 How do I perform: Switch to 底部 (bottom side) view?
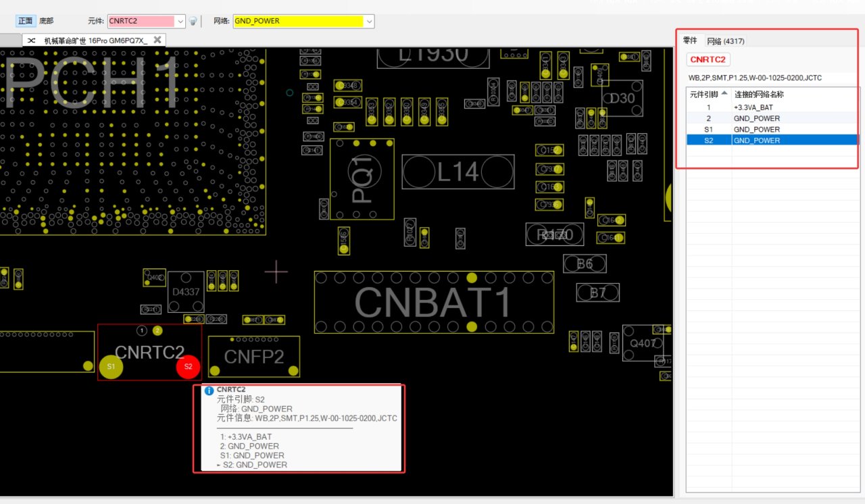pos(46,21)
